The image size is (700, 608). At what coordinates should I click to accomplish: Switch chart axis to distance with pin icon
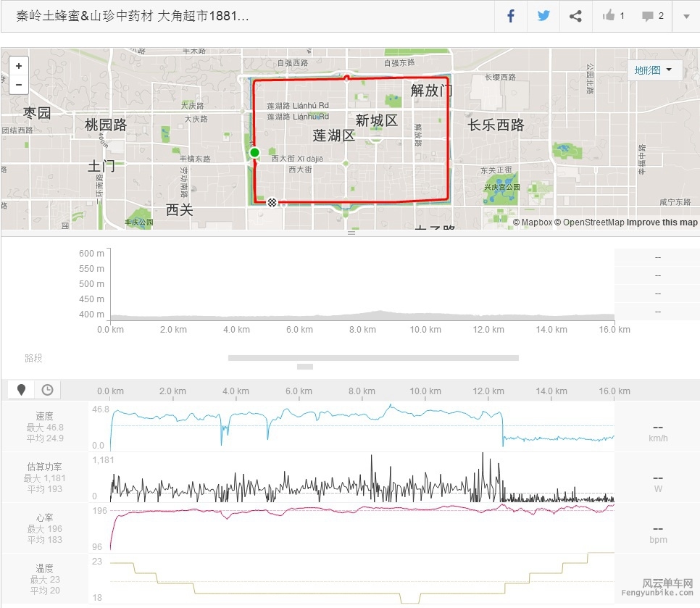22,390
